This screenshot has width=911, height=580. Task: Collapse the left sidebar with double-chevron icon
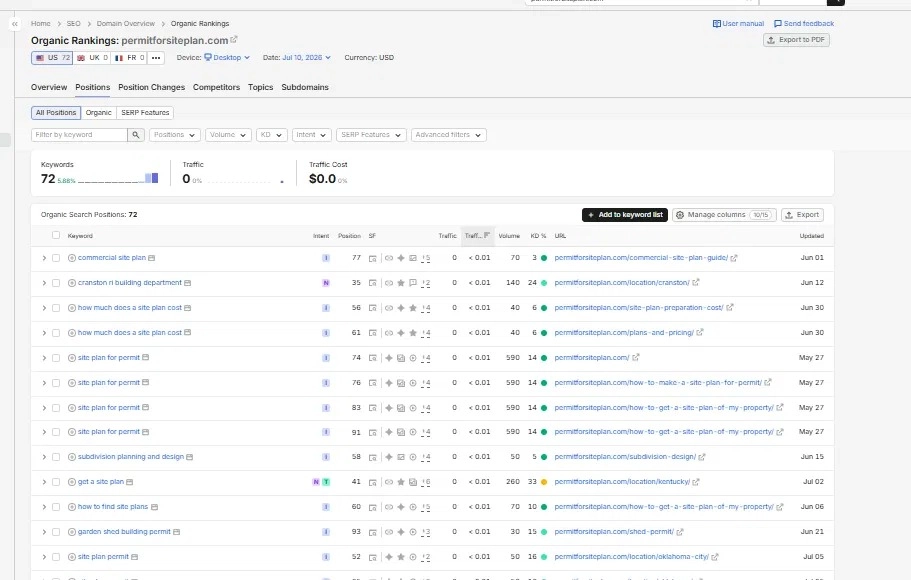click(x=15, y=24)
